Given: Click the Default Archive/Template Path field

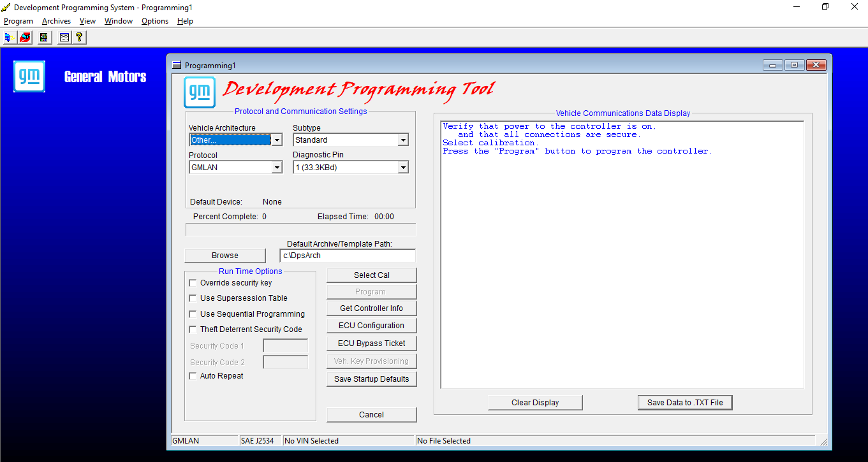Looking at the screenshot, I should click(347, 256).
